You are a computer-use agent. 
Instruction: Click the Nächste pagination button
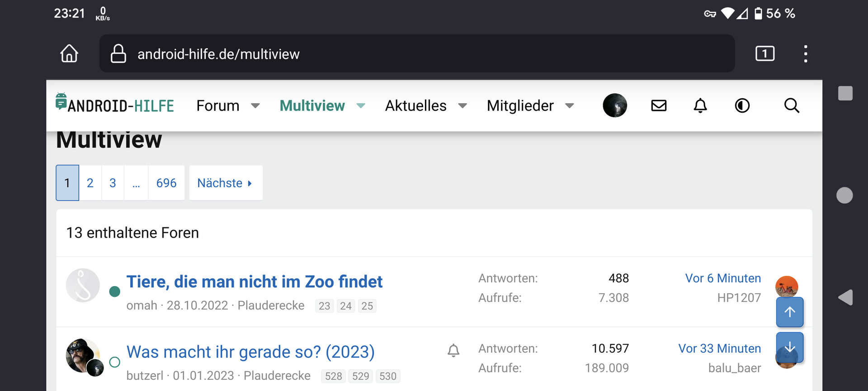(225, 183)
